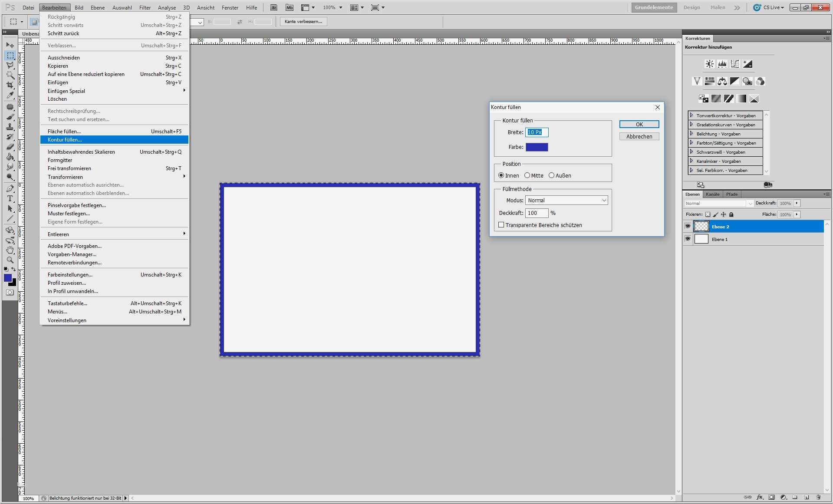Toggle lock transparent pixels for layer
Viewport: 833px width, 504px height.
tap(708, 214)
